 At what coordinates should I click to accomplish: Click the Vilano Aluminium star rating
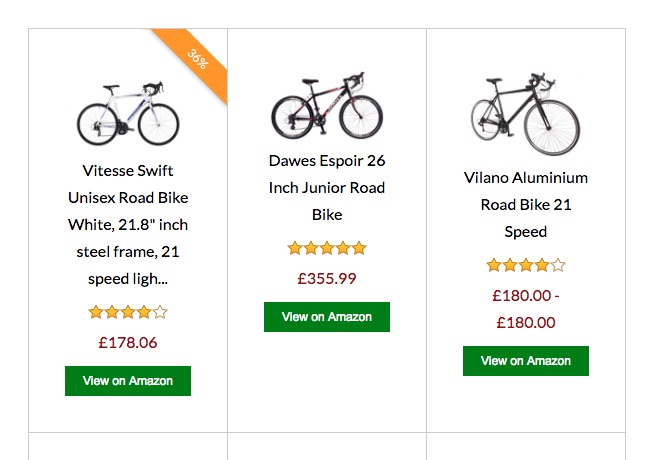pos(526,265)
